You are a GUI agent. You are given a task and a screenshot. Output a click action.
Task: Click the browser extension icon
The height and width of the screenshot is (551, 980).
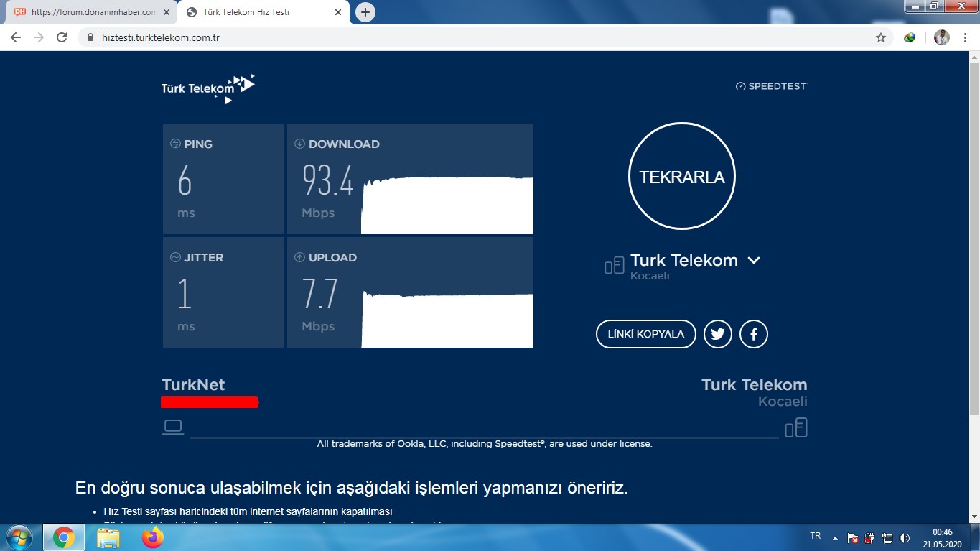pos(910,37)
